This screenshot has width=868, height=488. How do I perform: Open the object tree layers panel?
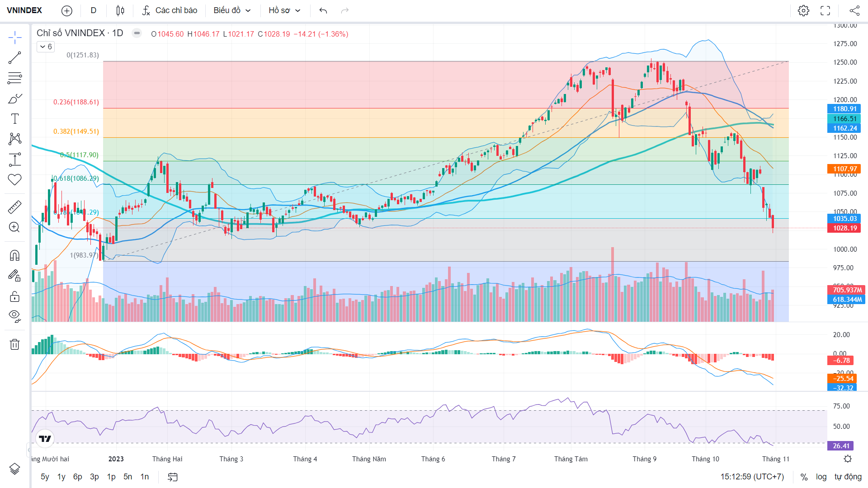click(x=14, y=469)
